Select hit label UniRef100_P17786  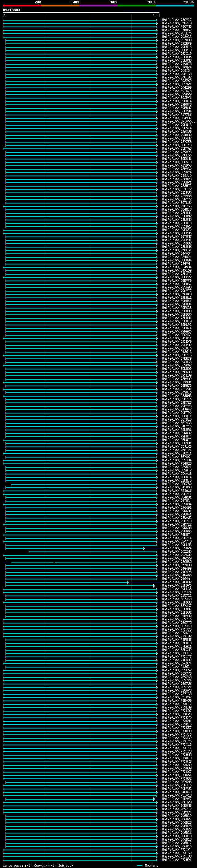(x=177, y=115)
